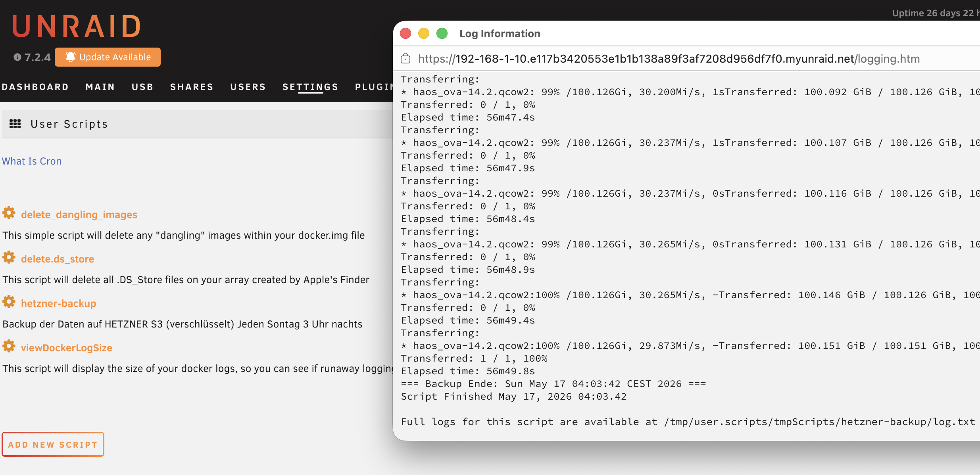This screenshot has width=980, height=475.
Task: Open the gear menu for viewDockerLogSize
Action: click(9, 347)
